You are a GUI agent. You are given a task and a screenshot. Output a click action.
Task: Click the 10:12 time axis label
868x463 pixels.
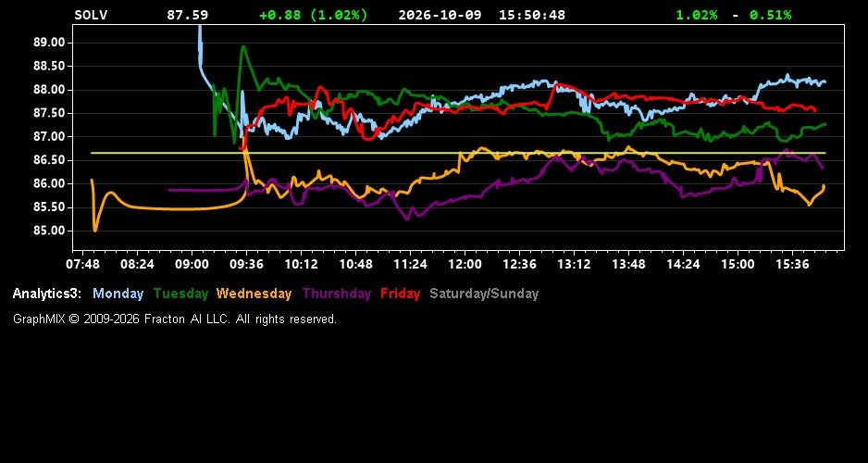tap(301, 264)
